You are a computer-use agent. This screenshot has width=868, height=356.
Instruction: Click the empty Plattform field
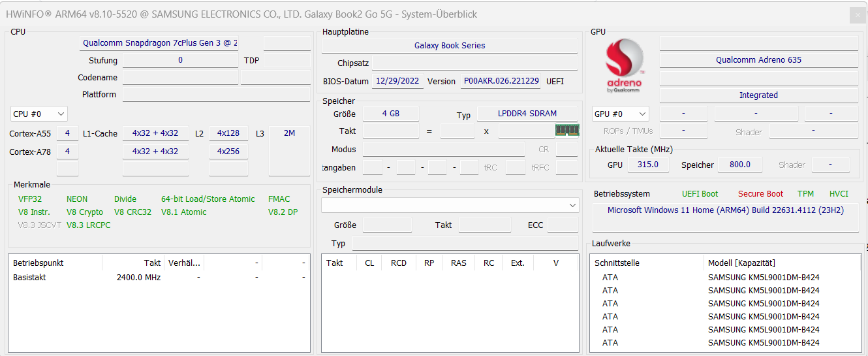point(217,95)
